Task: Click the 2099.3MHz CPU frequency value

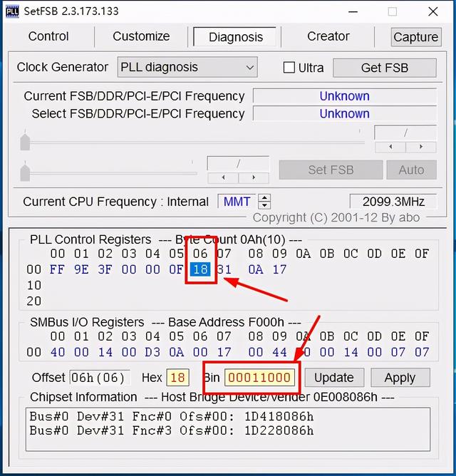Action: (x=393, y=202)
